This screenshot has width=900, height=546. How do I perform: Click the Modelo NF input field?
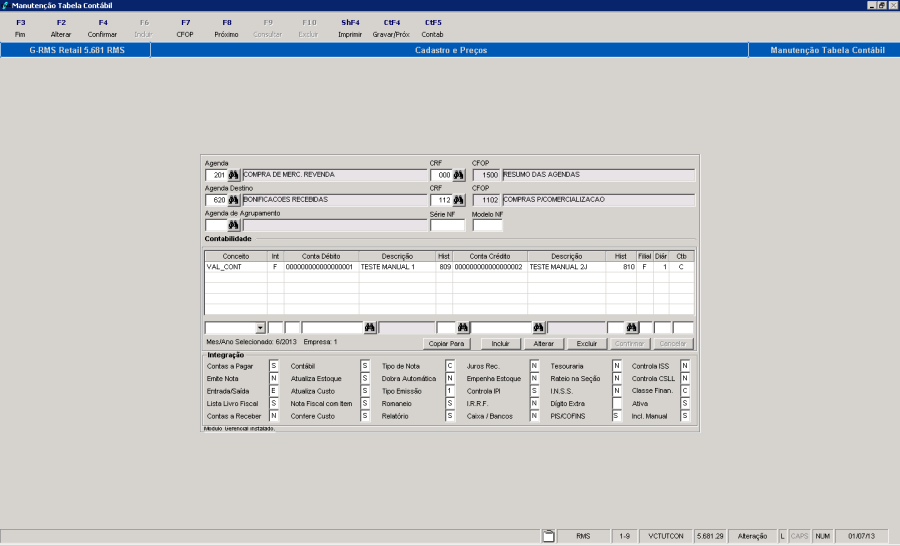(487, 225)
